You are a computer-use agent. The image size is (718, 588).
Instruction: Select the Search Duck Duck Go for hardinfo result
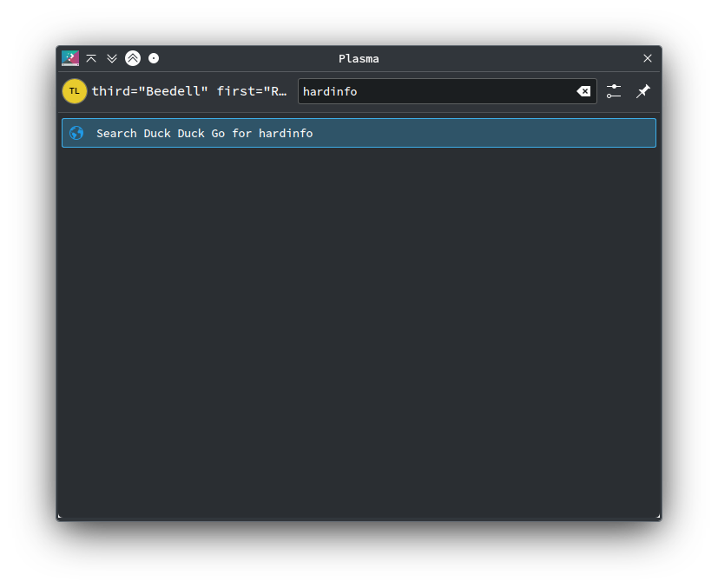point(359,133)
